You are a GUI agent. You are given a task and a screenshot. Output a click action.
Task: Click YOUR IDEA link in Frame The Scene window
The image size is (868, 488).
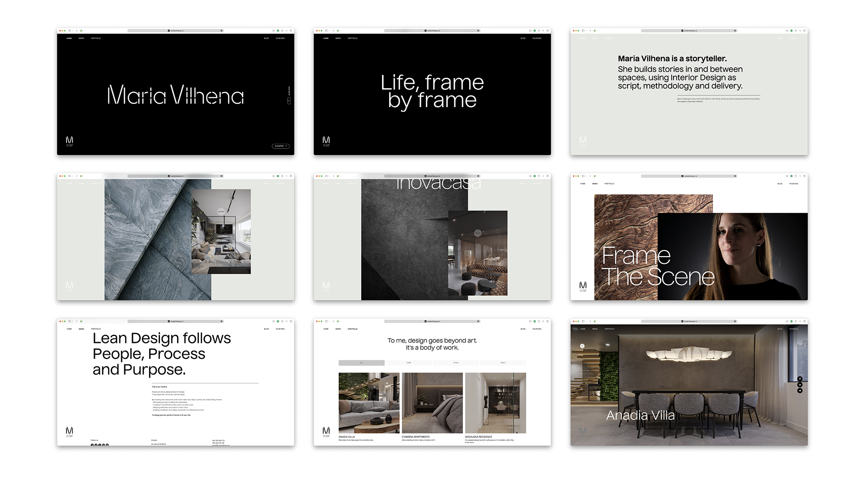pos(793,184)
